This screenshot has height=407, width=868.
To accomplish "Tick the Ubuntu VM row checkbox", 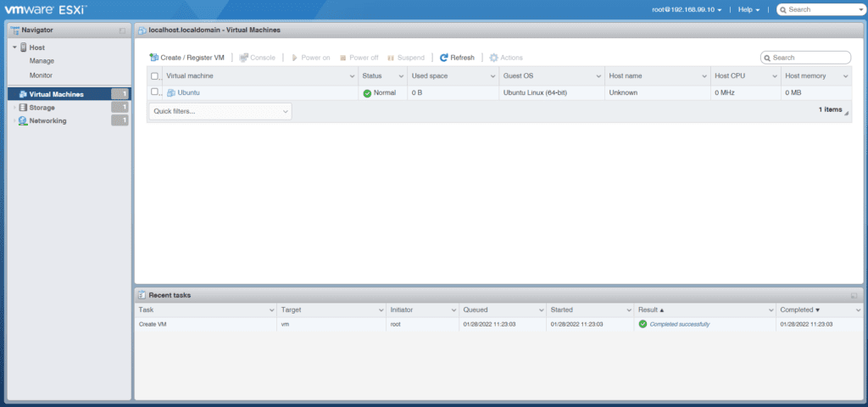I will point(155,92).
